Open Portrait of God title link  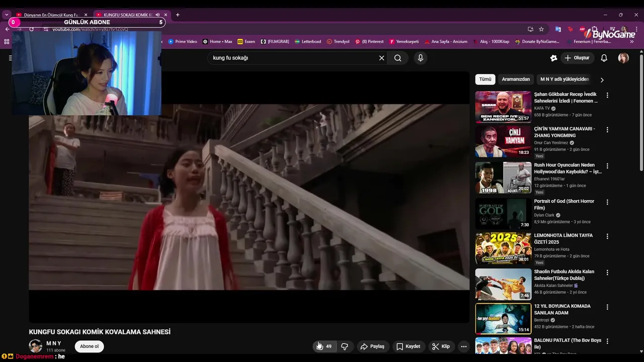click(x=564, y=205)
